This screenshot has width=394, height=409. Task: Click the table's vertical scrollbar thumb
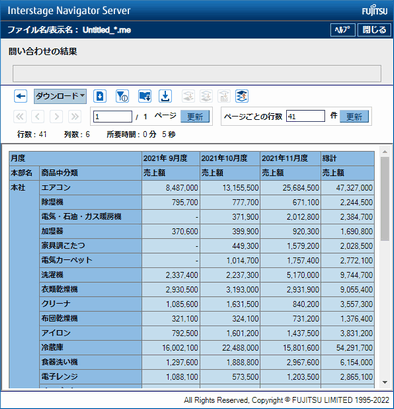click(x=385, y=199)
